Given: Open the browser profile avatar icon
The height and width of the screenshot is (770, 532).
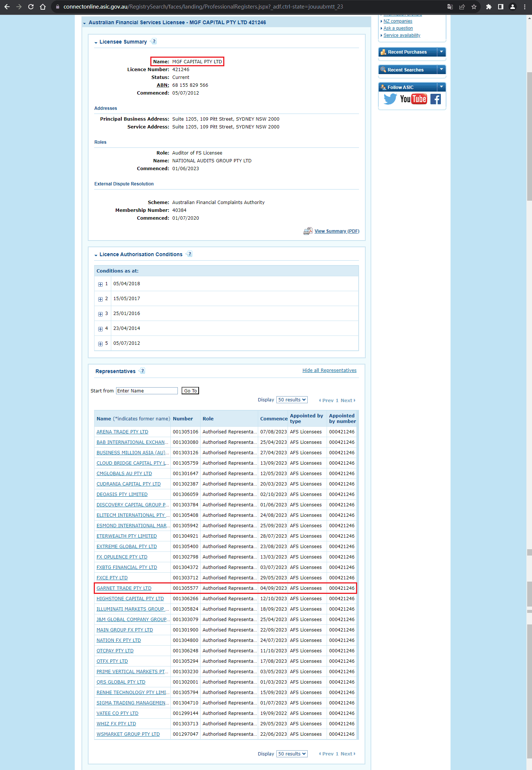Looking at the screenshot, I should [513, 7].
